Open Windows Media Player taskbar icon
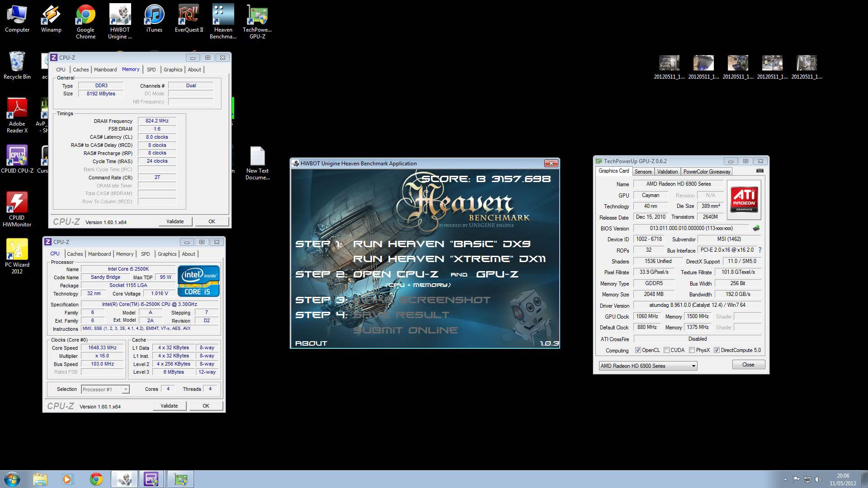 (67, 479)
